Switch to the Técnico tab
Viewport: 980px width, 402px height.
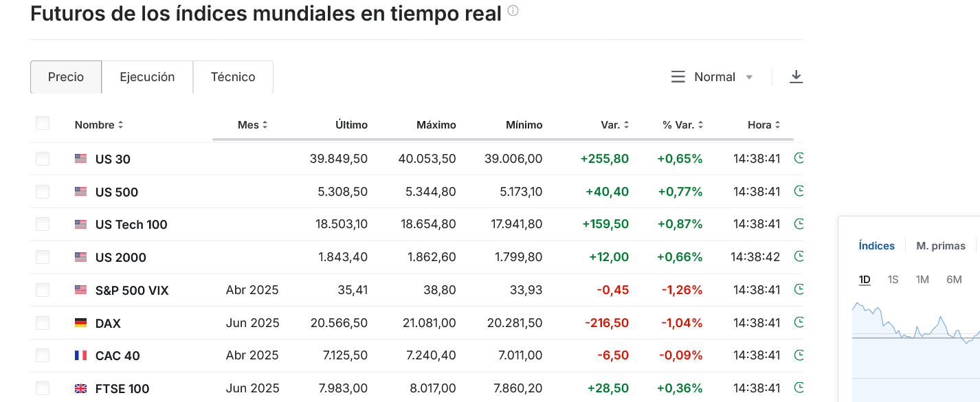click(233, 77)
